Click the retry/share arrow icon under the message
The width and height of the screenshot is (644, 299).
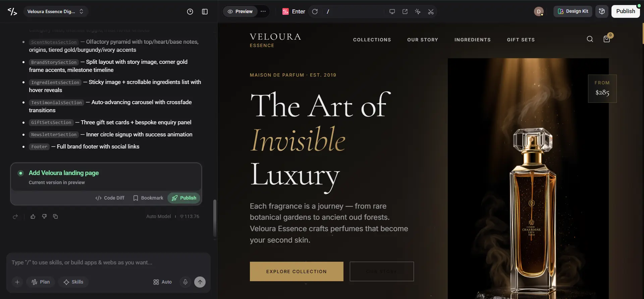tap(15, 217)
